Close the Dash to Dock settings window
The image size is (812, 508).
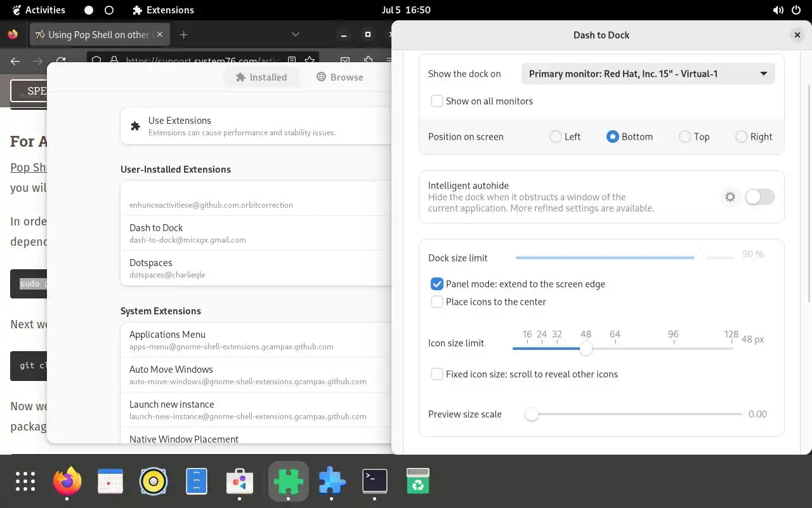(797, 35)
